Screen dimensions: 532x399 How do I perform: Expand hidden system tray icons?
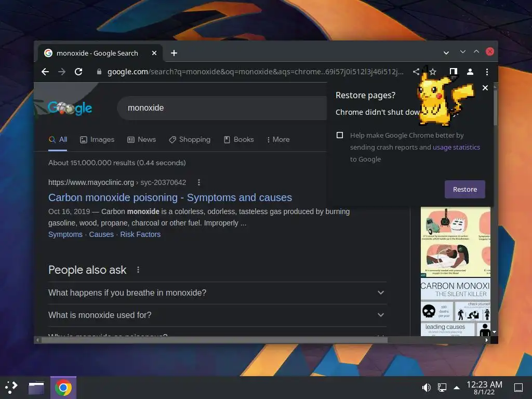tap(457, 388)
